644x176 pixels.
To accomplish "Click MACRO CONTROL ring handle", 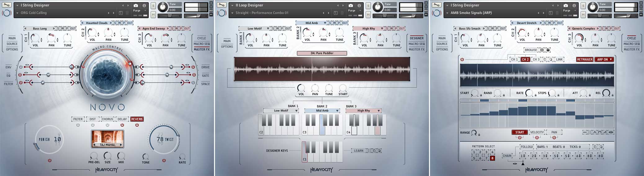I will (x=130, y=63).
